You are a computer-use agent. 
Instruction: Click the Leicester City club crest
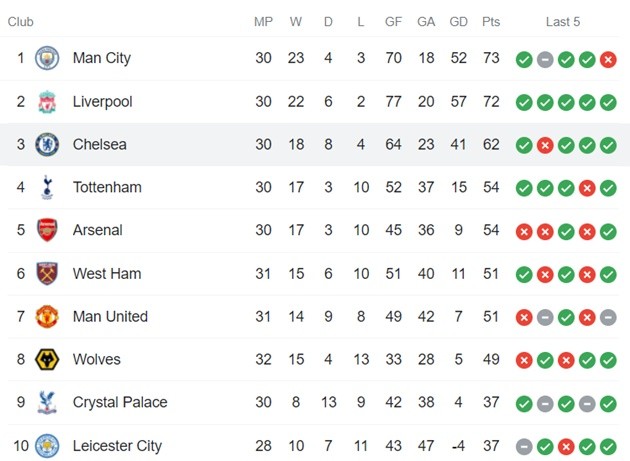(47, 445)
